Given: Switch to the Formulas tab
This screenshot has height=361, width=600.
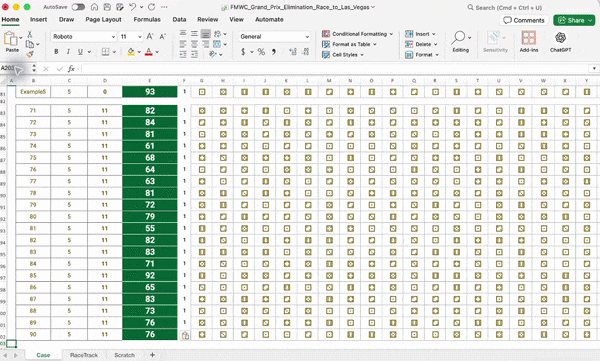Looking at the screenshot, I should [147, 20].
